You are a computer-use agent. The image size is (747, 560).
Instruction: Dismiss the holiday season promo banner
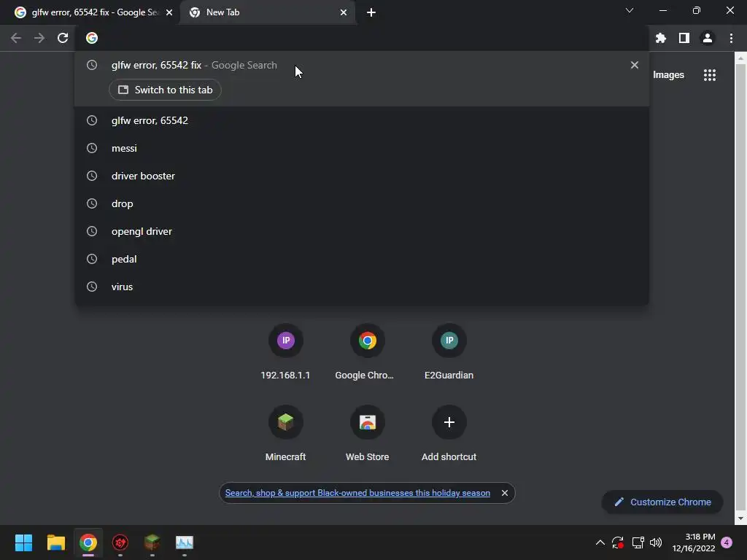click(505, 493)
